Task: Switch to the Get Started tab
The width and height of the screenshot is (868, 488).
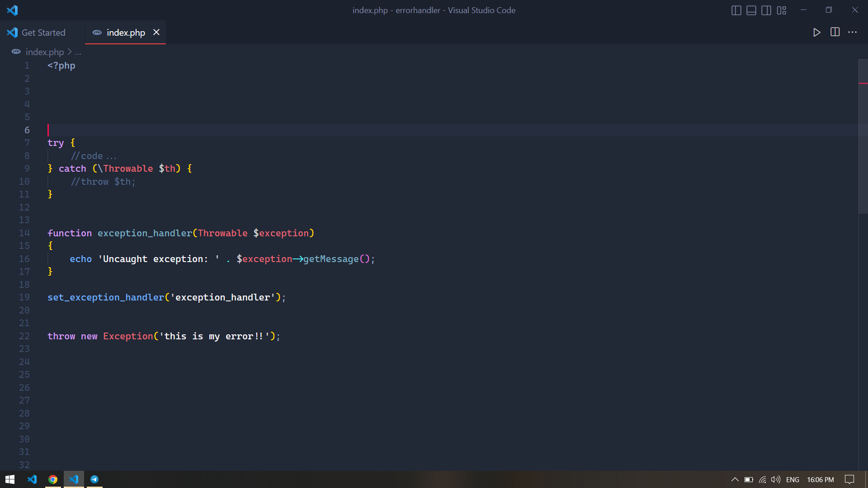Action: click(x=43, y=33)
